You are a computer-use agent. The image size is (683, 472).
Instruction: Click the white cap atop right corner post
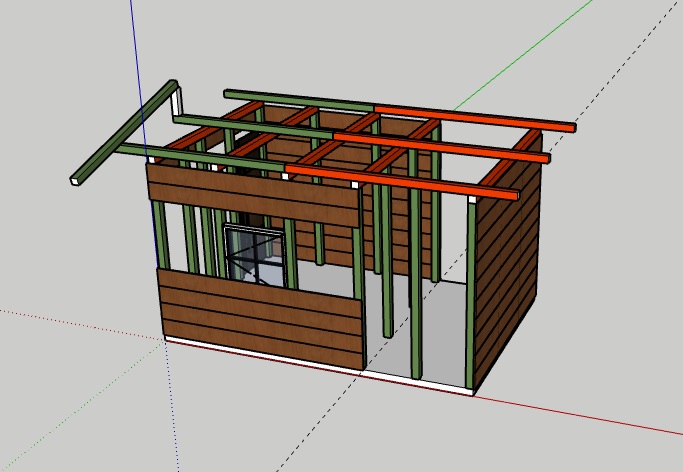[471, 204]
